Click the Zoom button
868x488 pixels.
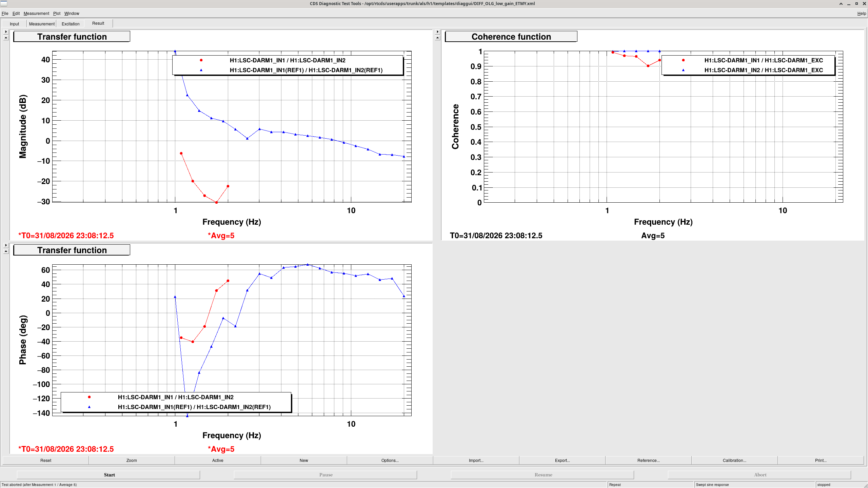[x=132, y=460]
